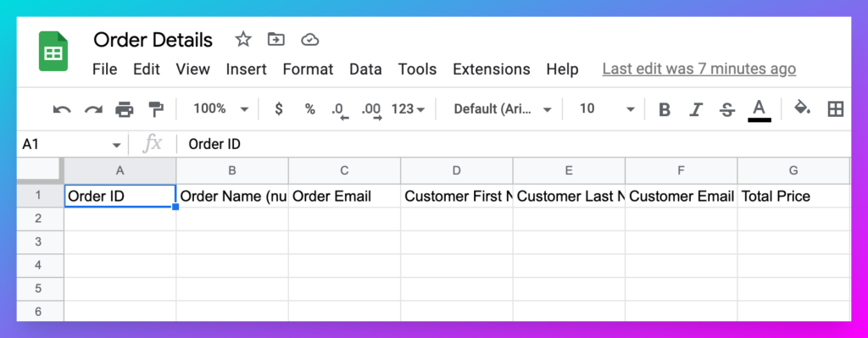Select row 3 header
Image resolution: width=868 pixels, height=338 pixels.
coord(41,242)
